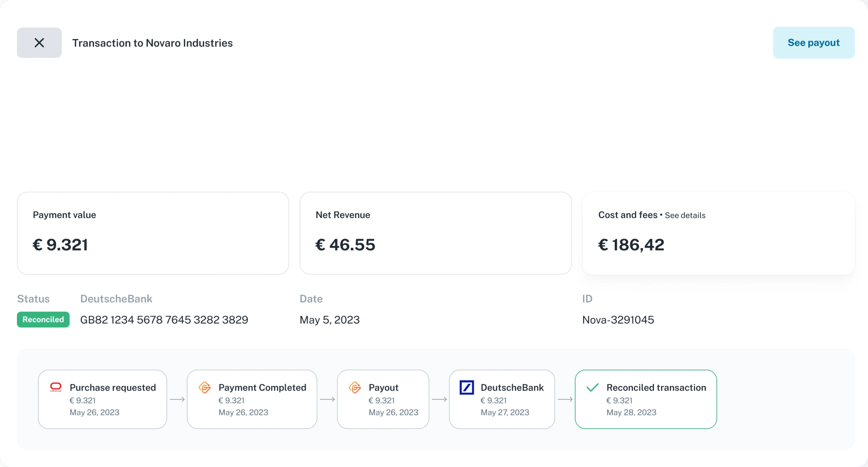Click the Payment Completed step icon
The image size is (868, 467).
[x=204, y=387]
